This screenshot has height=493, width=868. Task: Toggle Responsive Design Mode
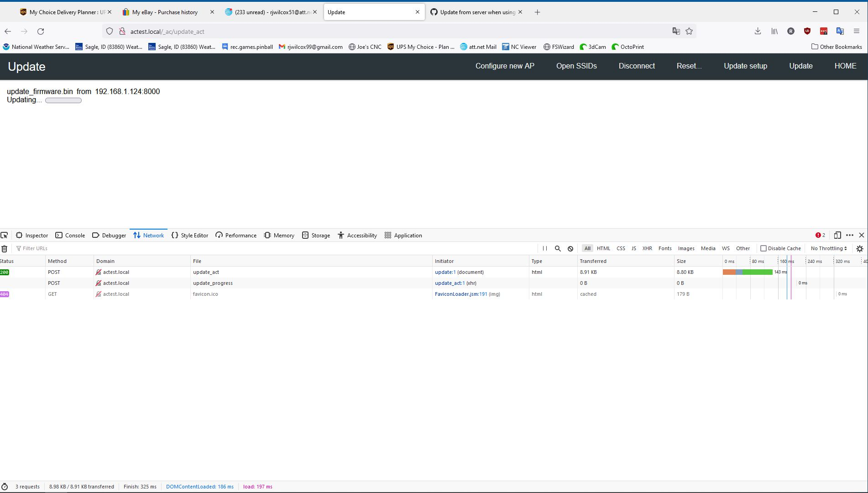click(837, 235)
